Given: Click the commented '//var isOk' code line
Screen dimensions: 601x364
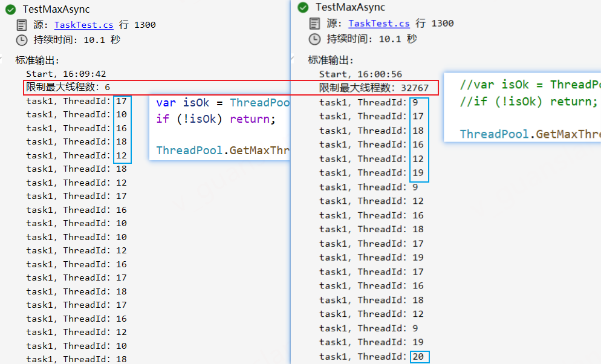Looking at the screenshot, I should (530, 85).
